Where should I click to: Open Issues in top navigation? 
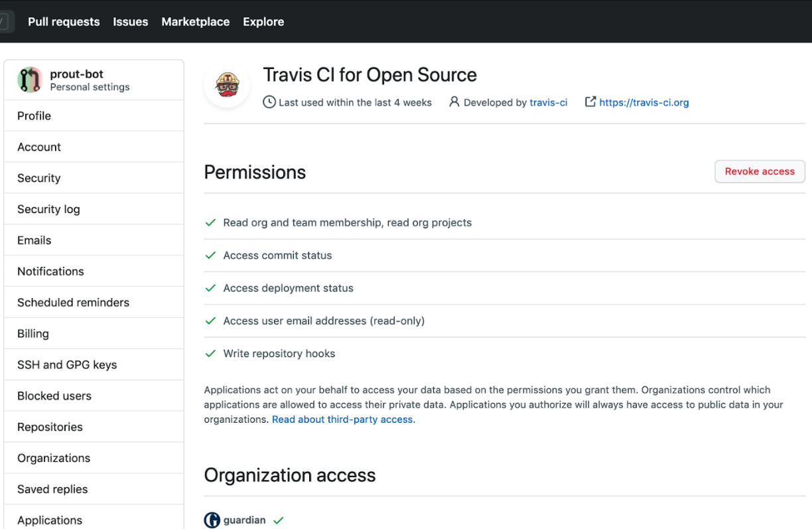point(131,22)
